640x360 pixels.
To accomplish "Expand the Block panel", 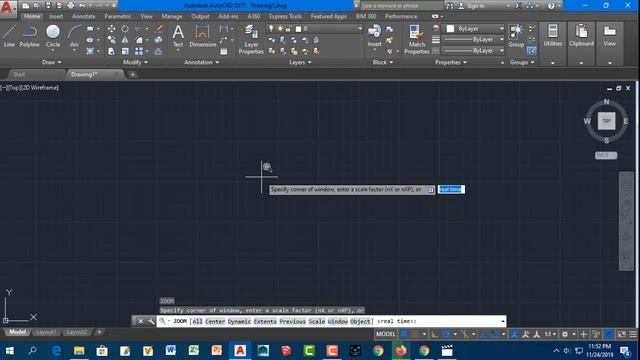I will [x=382, y=62].
